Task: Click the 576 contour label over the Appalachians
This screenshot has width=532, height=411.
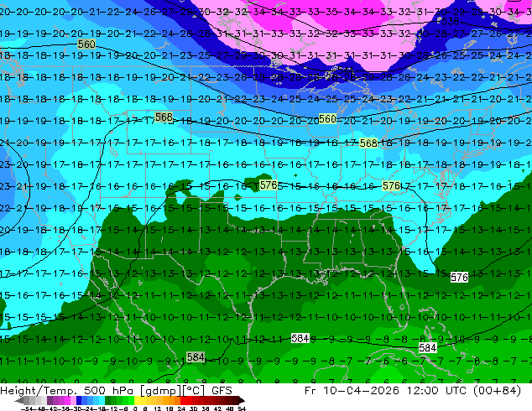Action: [391, 186]
